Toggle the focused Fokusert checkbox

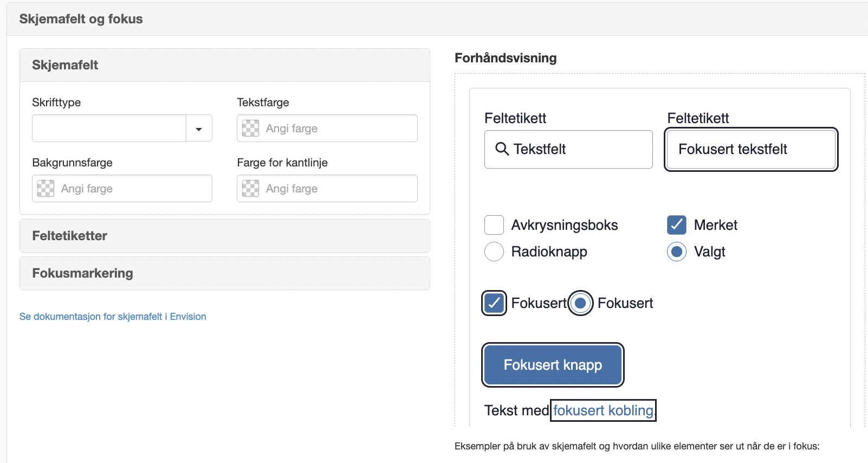494,303
